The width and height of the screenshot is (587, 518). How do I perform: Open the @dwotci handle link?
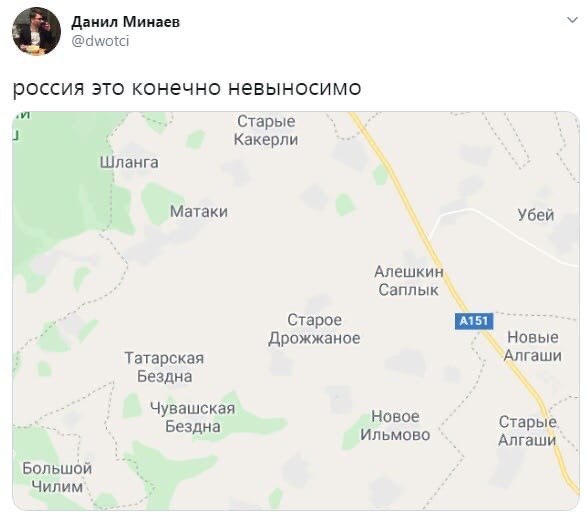point(100,40)
